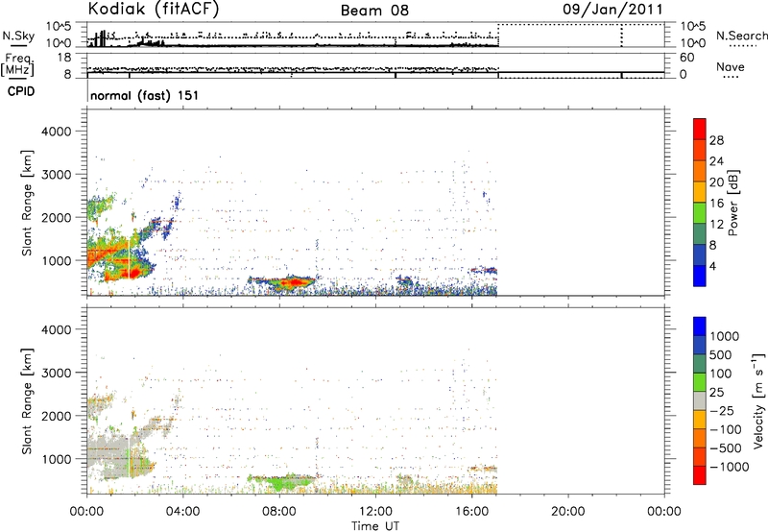The image size is (768, 532).
Task: Click the 'Slant Range [km]' title of power plot
Action: tap(27, 203)
